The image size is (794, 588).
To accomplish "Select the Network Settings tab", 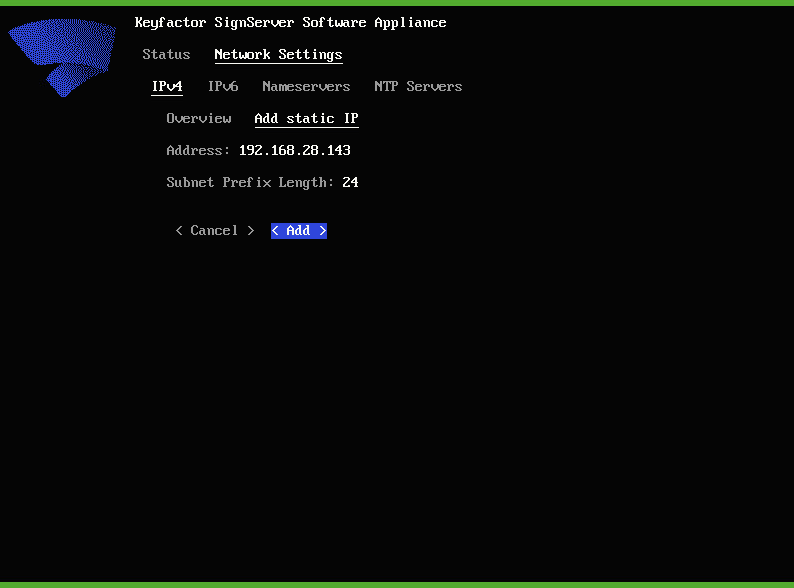I will coord(278,54).
